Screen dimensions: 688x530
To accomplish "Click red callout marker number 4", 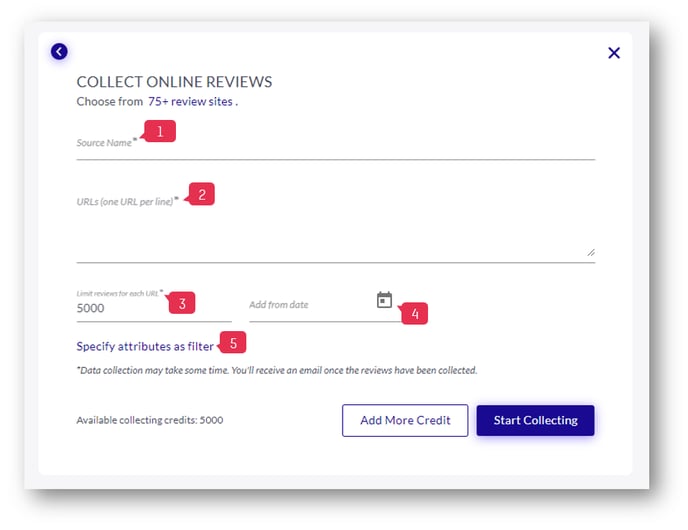I will tap(414, 313).
